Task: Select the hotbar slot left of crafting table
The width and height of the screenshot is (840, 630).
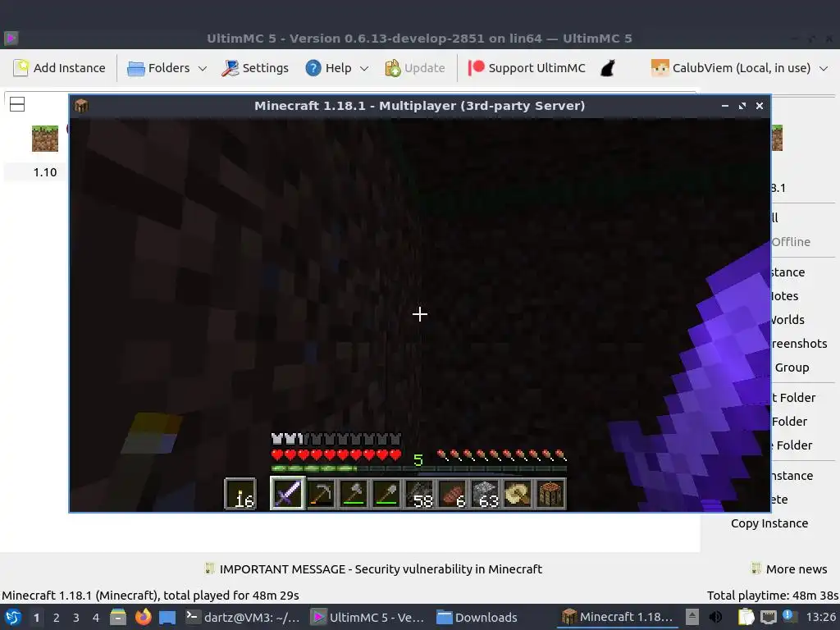Action: click(518, 493)
